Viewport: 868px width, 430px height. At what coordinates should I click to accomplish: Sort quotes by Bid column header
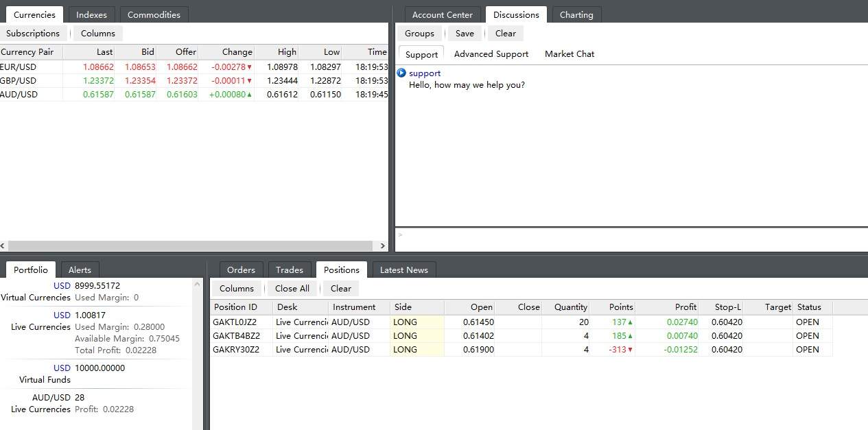click(x=136, y=51)
